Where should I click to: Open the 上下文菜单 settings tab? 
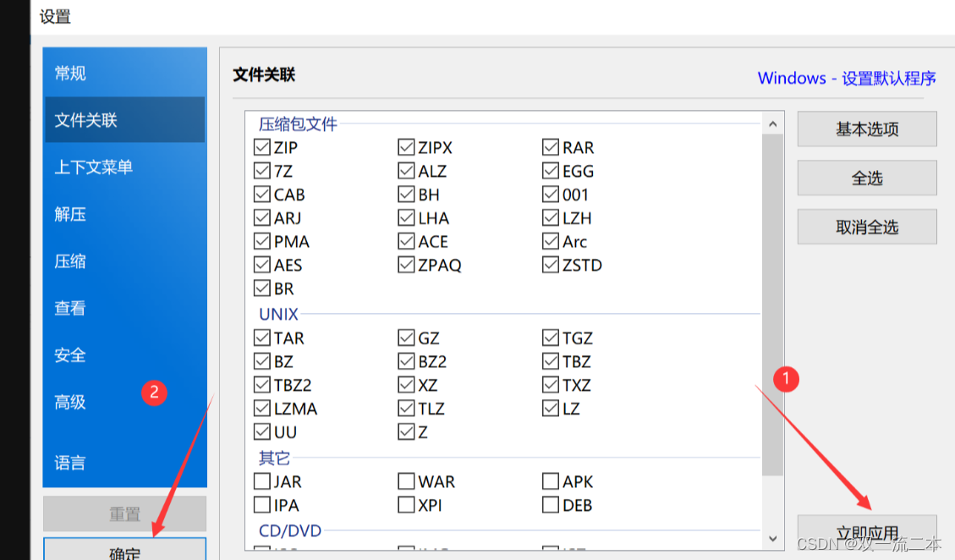point(125,167)
